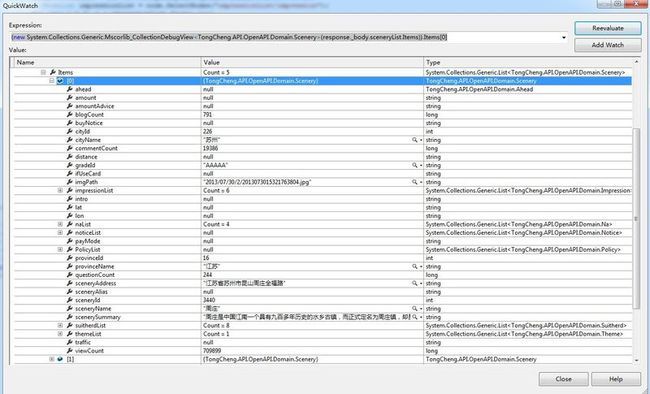The image size is (650, 394).
Task: Select the lon property row
Action: (x=323, y=216)
